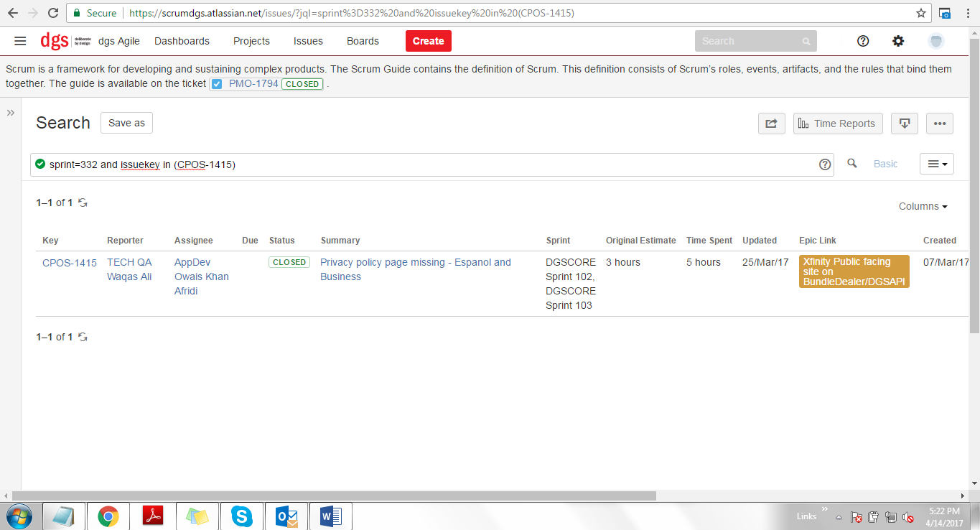Click the red Create button
The image size is (980, 530).
click(x=429, y=41)
